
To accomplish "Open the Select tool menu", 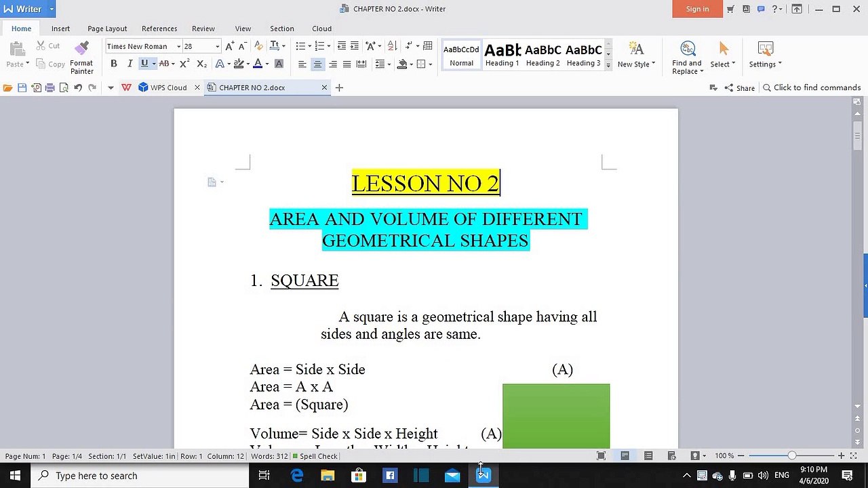I will 723,56.
